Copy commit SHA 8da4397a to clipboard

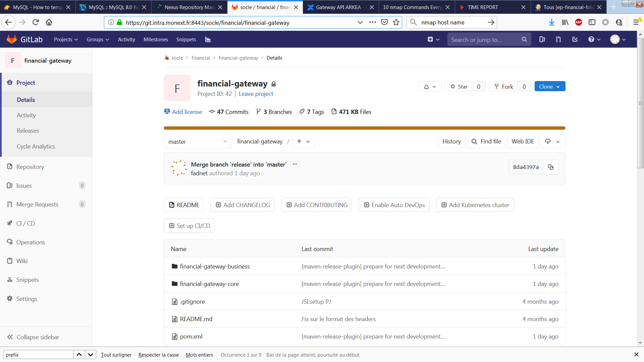coord(551,167)
